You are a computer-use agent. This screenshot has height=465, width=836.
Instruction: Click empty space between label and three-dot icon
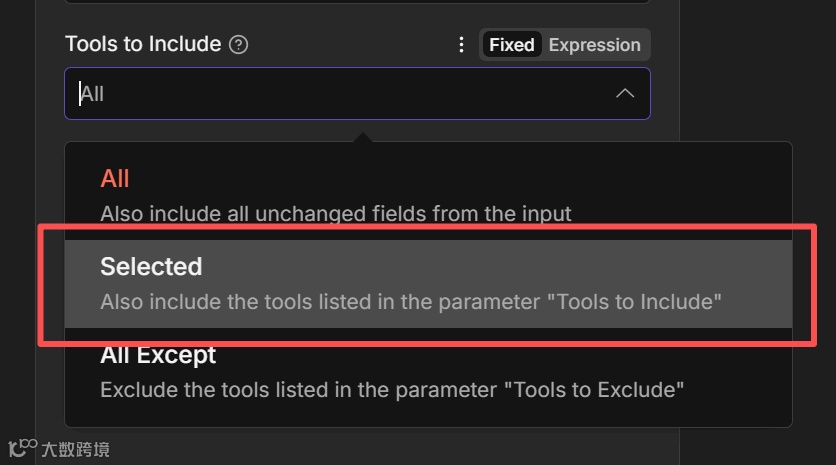(350, 45)
